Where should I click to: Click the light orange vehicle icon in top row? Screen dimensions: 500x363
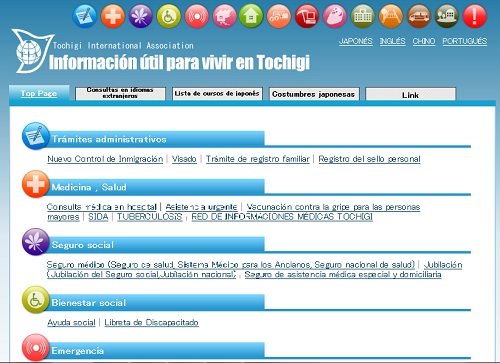(279, 16)
